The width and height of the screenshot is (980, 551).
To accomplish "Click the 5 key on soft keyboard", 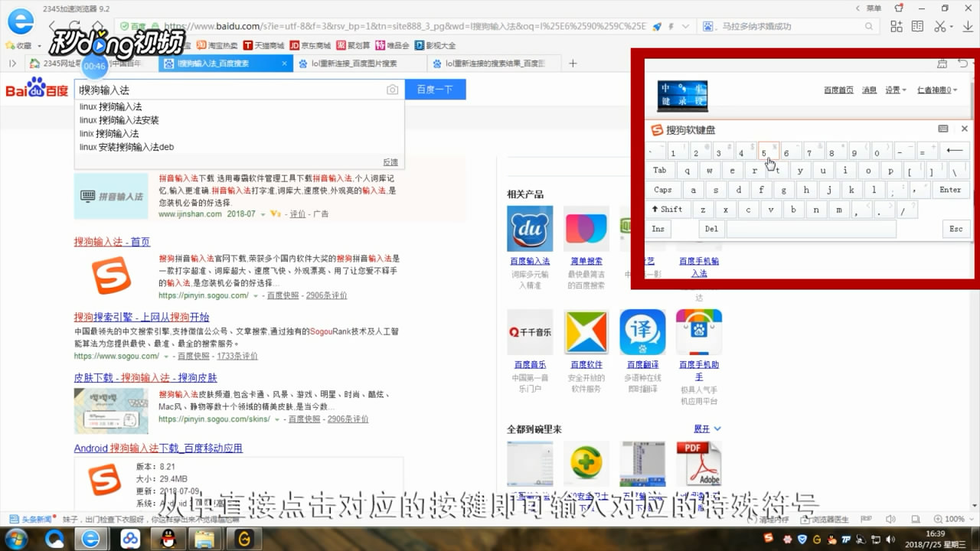I will (769, 151).
